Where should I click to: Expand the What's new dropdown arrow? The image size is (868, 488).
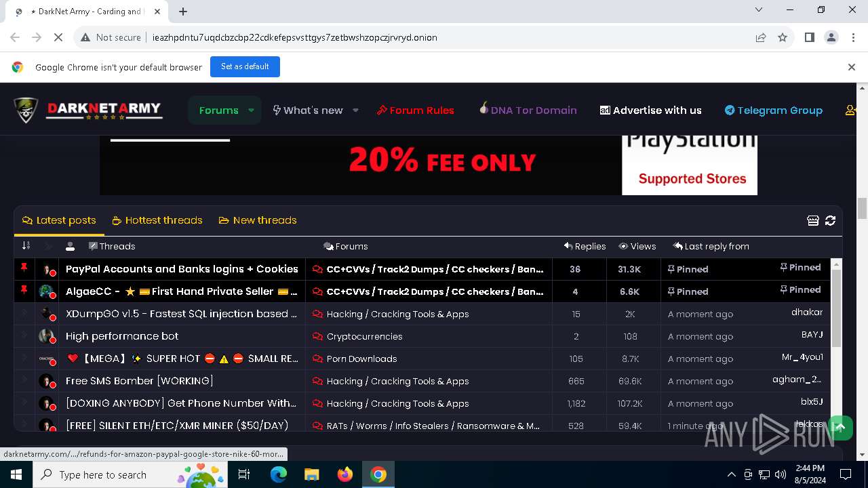(355, 110)
